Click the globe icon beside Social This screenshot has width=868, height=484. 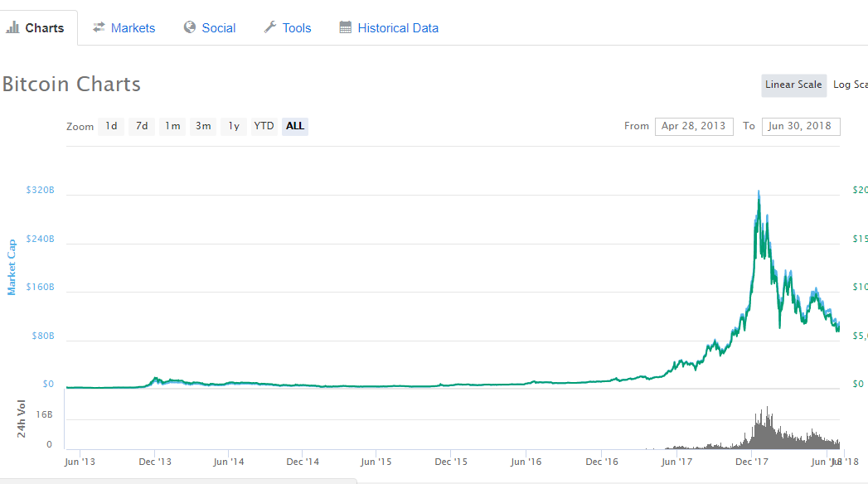190,27
